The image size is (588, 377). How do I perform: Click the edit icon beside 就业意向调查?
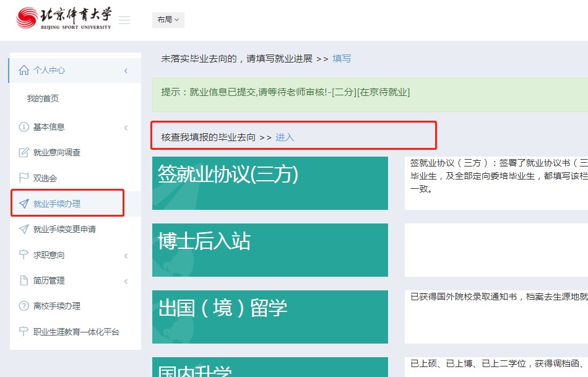pos(24,152)
